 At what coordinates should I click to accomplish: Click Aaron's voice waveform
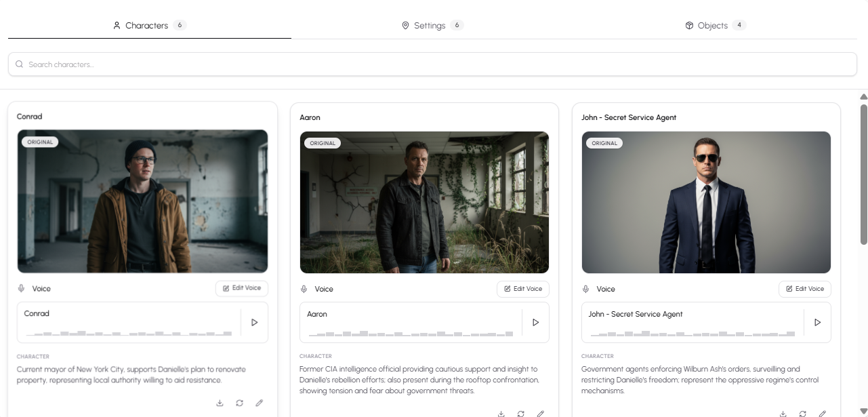click(411, 334)
